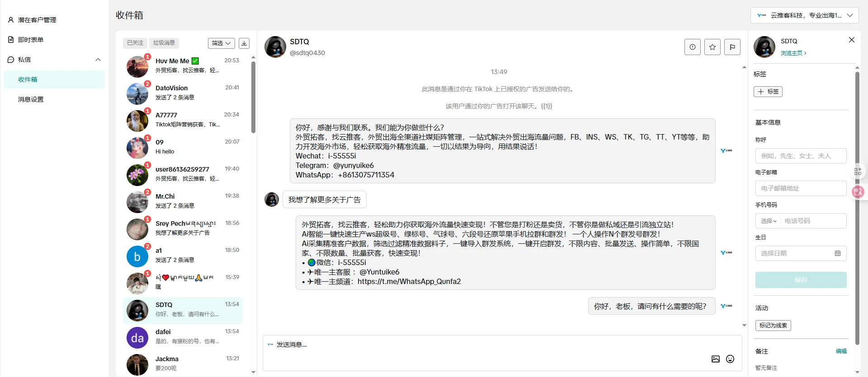Open user86136259277 conversation
The image size is (868, 377).
[183, 175]
